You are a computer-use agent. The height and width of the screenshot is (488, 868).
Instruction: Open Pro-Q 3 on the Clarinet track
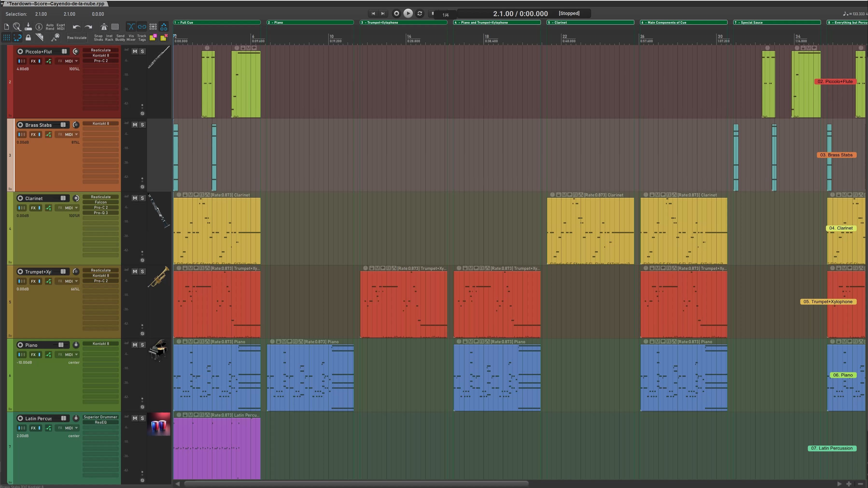[101, 213]
